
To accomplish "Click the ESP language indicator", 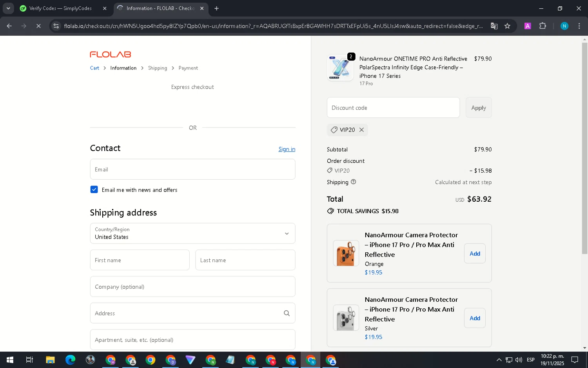I will click(531, 360).
